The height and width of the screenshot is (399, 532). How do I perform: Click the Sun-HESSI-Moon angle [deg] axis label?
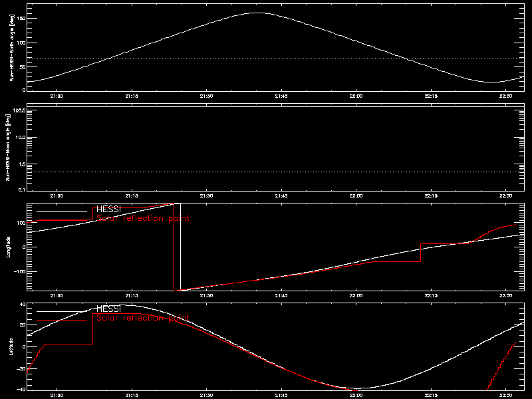[8, 147]
